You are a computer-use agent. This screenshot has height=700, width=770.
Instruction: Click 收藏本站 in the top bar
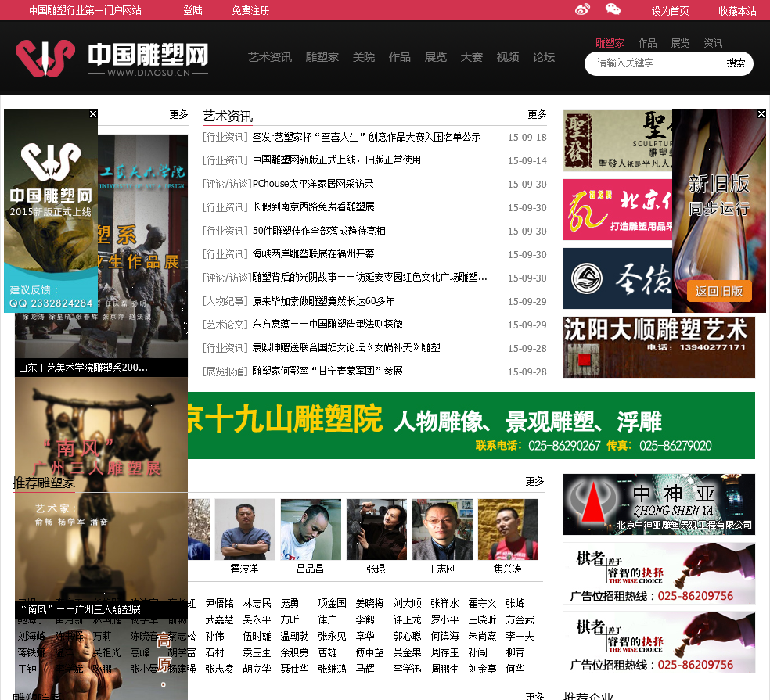click(x=737, y=11)
